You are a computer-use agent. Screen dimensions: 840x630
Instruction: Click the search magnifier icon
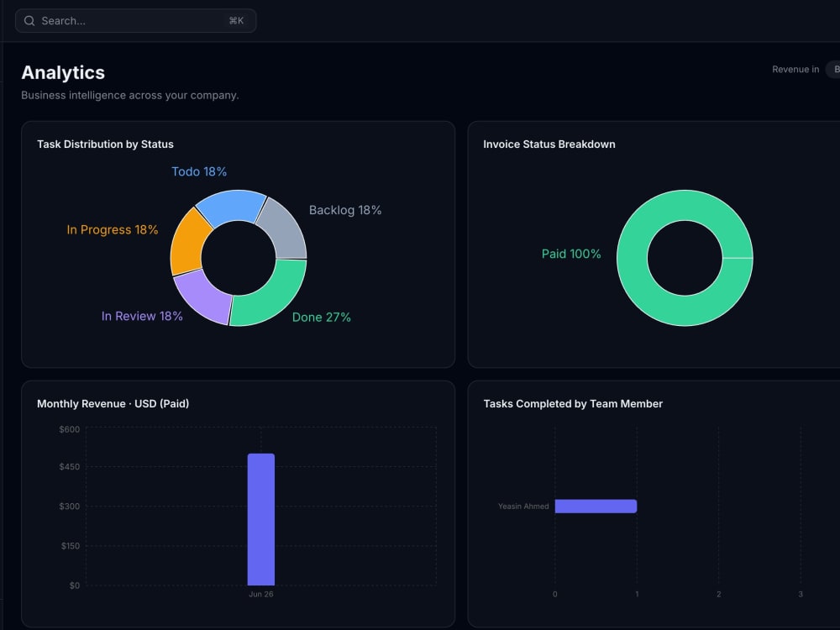coord(29,21)
